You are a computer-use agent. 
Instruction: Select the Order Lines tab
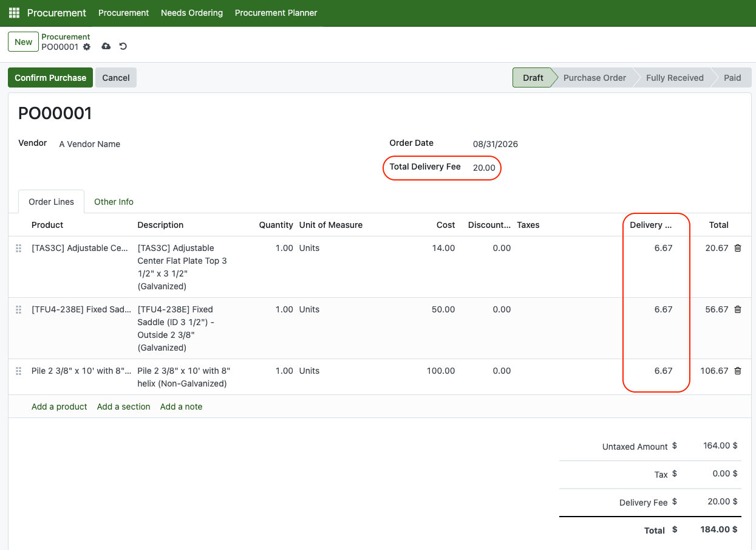pyautogui.click(x=52, y=202)
